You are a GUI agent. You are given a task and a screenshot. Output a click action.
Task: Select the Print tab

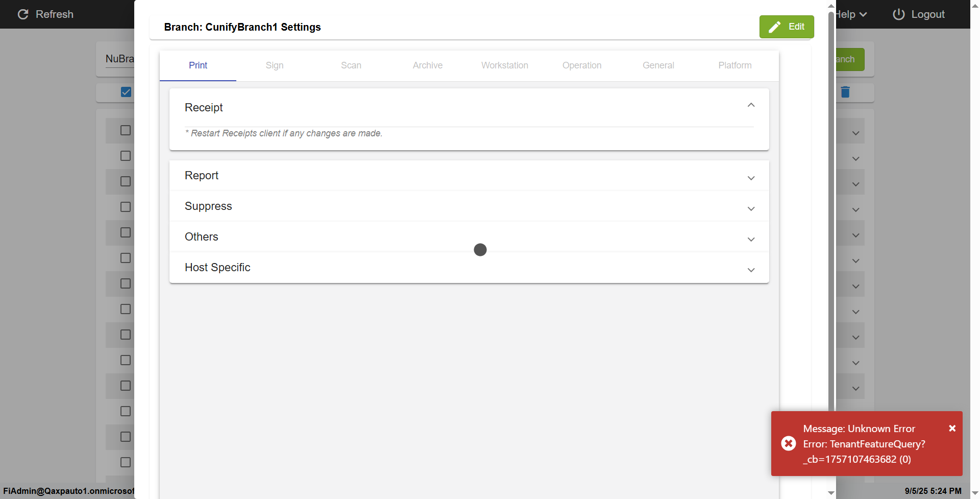coord(198,65)
